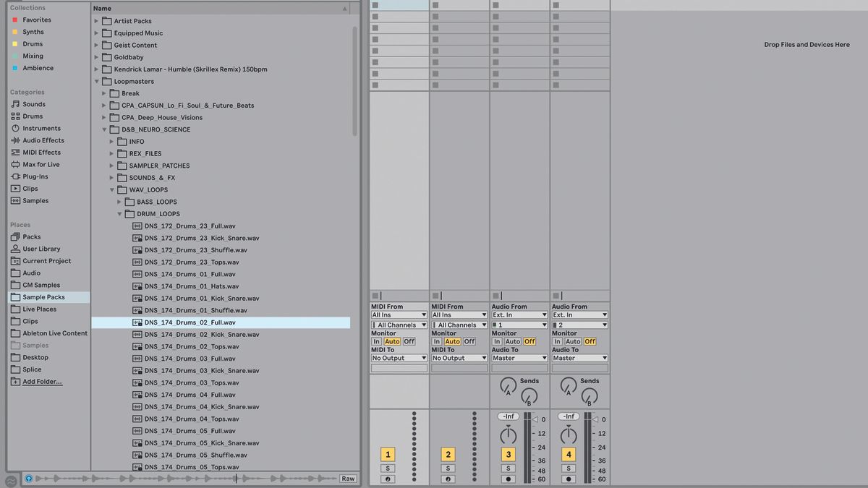The width and height of the screenshot is (868, 488).
Task: Solo track 3
Action: click(509, 468)
